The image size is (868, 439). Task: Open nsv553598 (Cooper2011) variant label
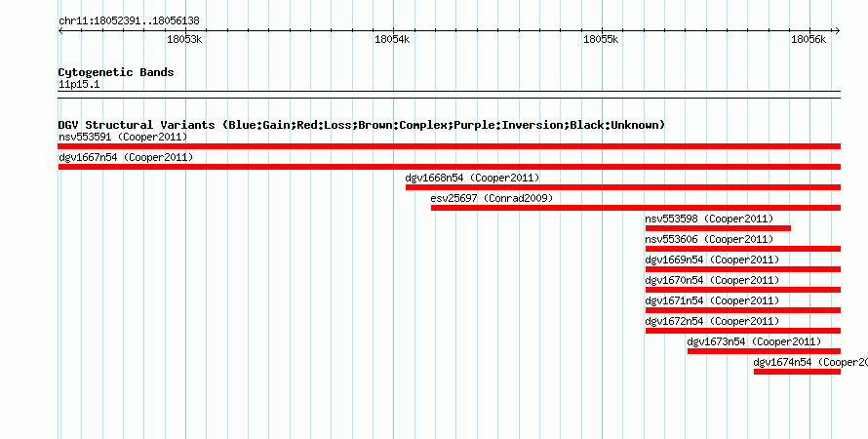[709, 219]
